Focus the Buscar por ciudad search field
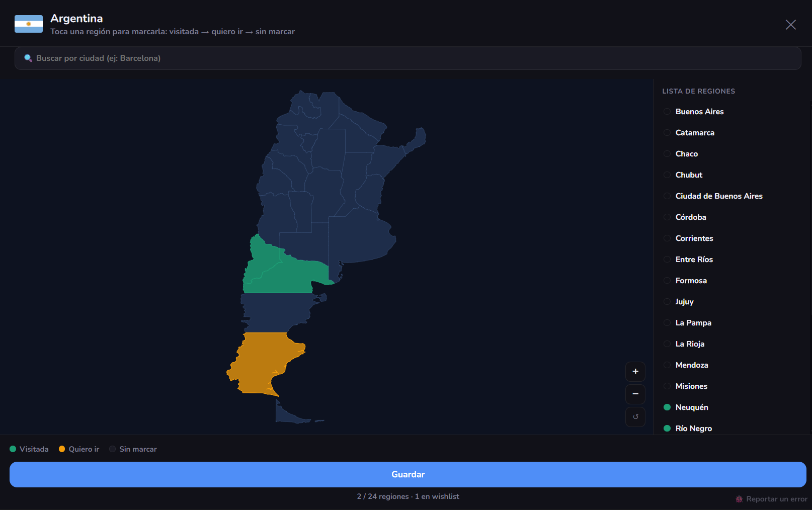 click(408, 58)
